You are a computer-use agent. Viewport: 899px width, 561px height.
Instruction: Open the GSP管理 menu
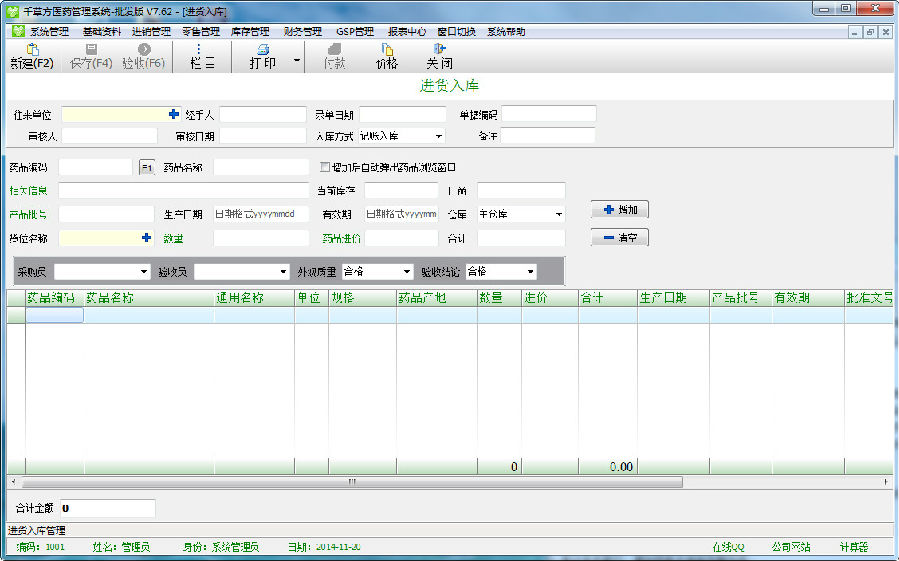355,32
